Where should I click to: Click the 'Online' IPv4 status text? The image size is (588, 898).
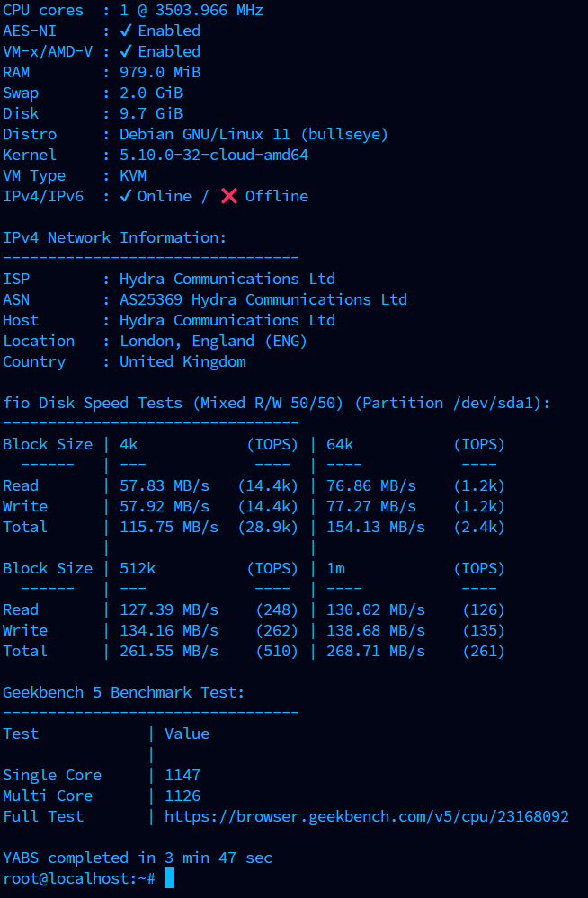[x=165, y=196]
